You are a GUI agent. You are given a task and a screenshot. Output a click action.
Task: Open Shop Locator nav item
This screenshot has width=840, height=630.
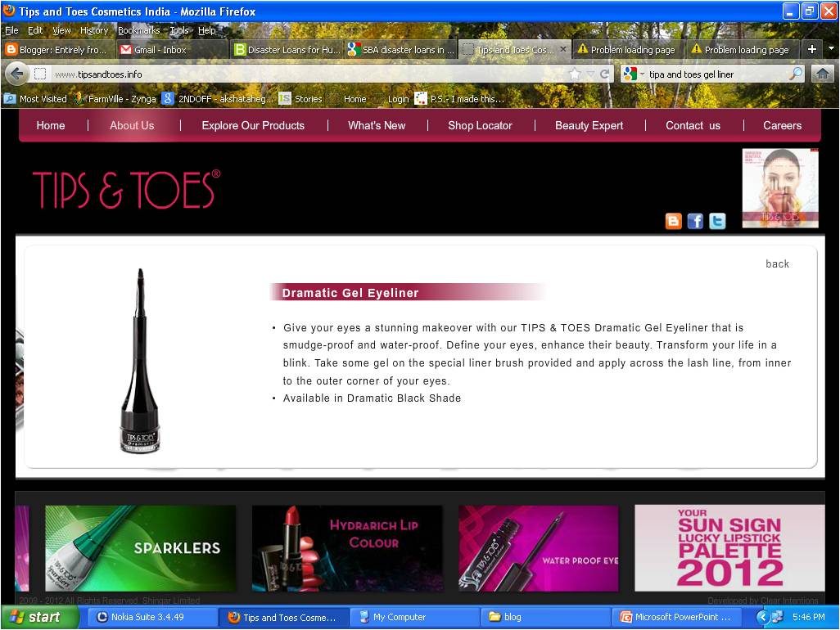pyautogui.click(x=480, y=125)
